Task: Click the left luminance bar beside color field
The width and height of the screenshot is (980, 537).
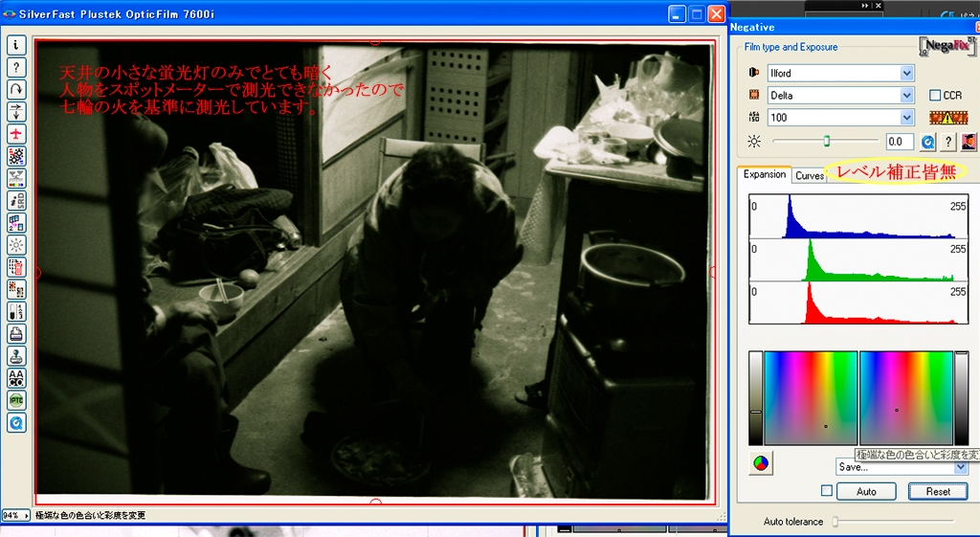Action: 756,397
